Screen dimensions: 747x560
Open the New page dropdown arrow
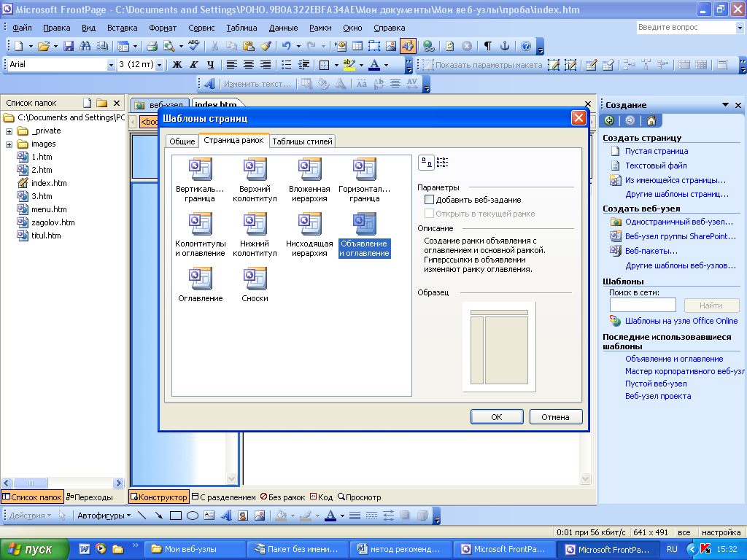click(31, 46)
